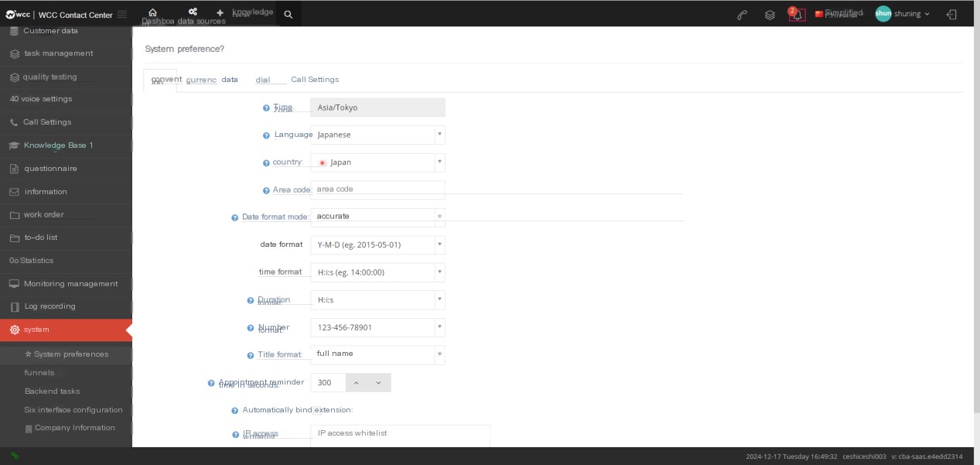Open task management in sidebar
This screenshot has height=465, width=980.
click(66, 53)
